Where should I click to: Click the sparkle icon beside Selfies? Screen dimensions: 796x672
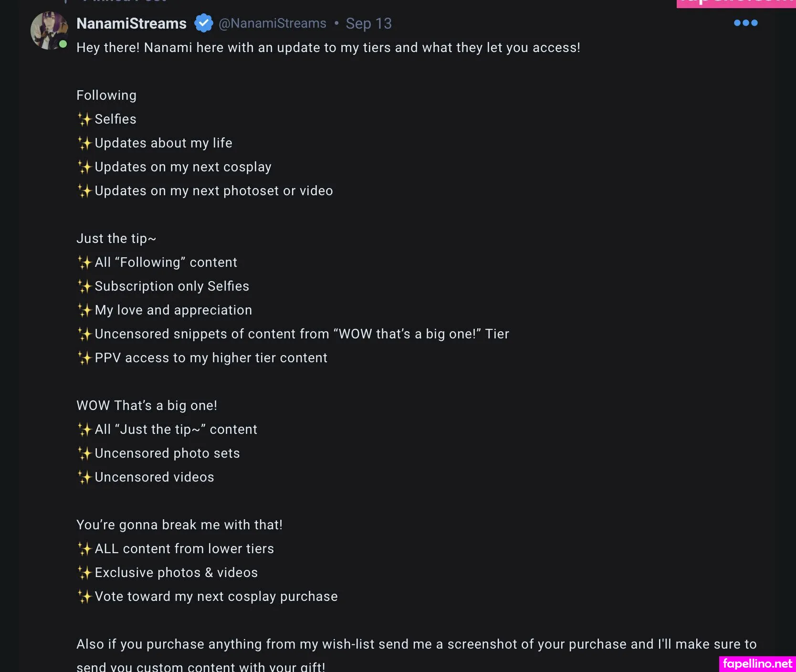(x=84, y=119)
